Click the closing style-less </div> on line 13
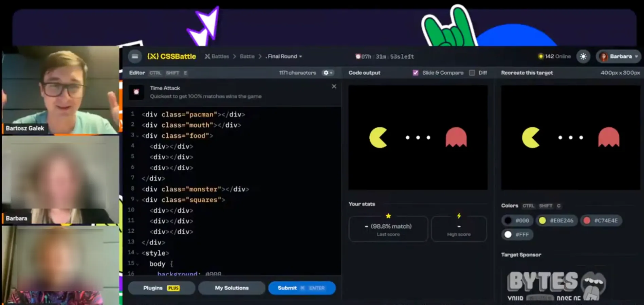The image size is (644, 305). click(x=153, y=243)
